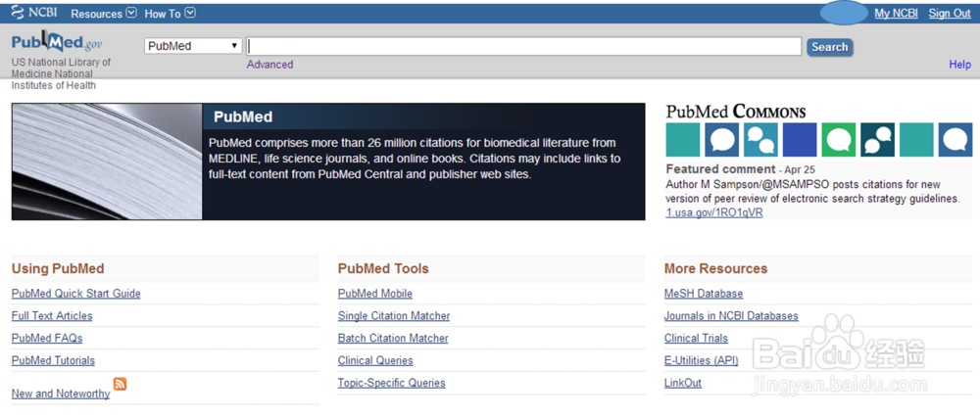Click the second Commons tile with speech bubble

click(722, 140)
